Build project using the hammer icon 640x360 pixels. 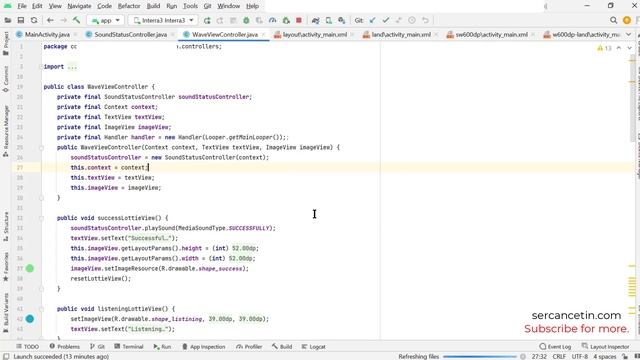point(76,20)
